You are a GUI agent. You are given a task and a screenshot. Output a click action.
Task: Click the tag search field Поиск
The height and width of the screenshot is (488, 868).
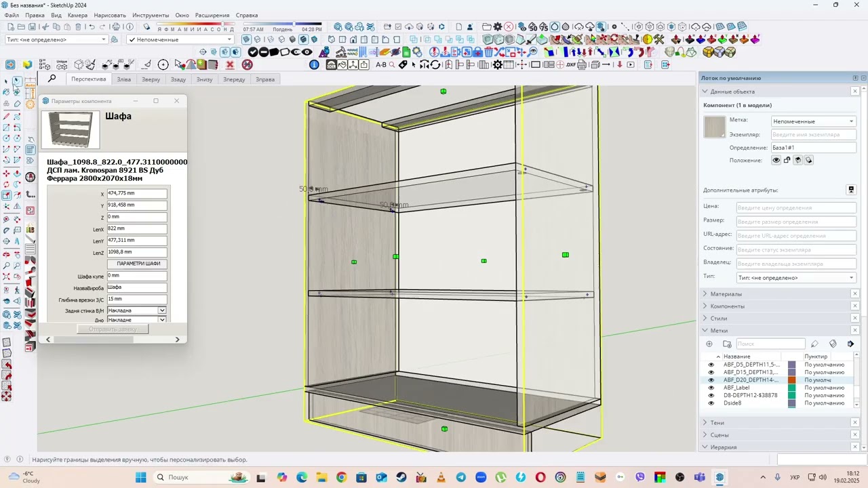[x=770, y=344]
